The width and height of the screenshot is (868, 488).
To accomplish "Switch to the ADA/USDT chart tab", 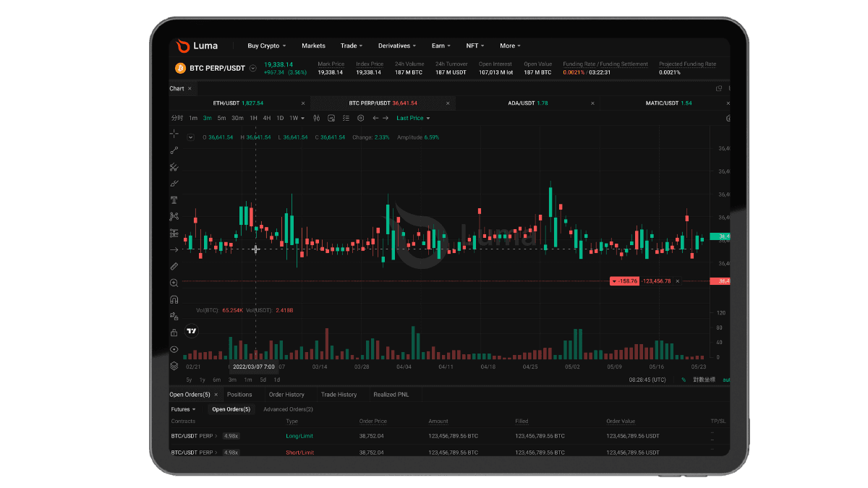I will (527, 103).
